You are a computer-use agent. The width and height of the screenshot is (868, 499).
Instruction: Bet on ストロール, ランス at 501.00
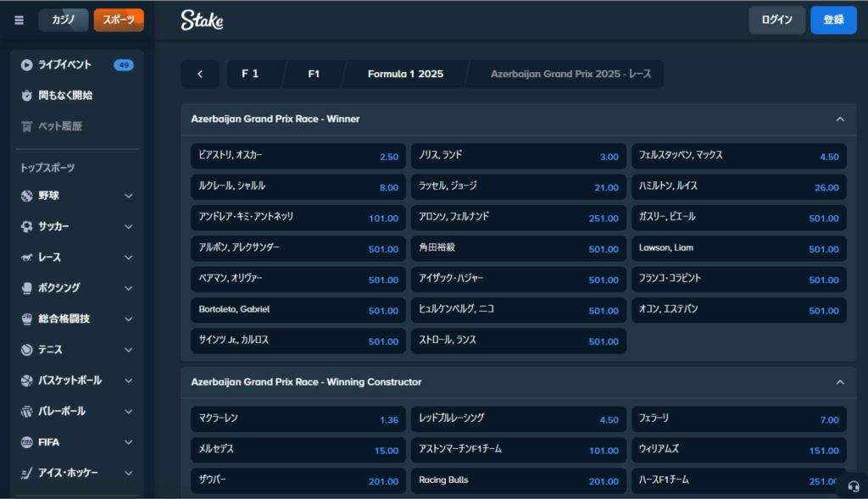tap(518, 341)
